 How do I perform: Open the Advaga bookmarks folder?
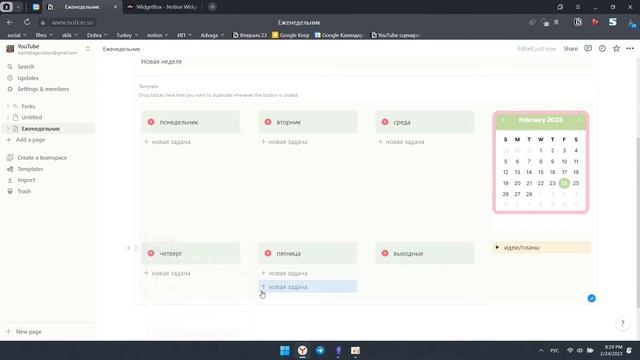[x=212, y=35]
